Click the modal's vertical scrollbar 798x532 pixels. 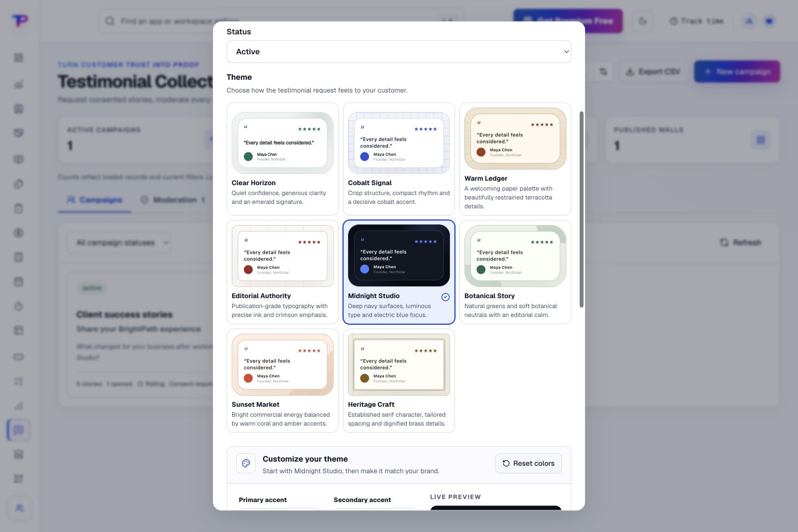(581, 209)
